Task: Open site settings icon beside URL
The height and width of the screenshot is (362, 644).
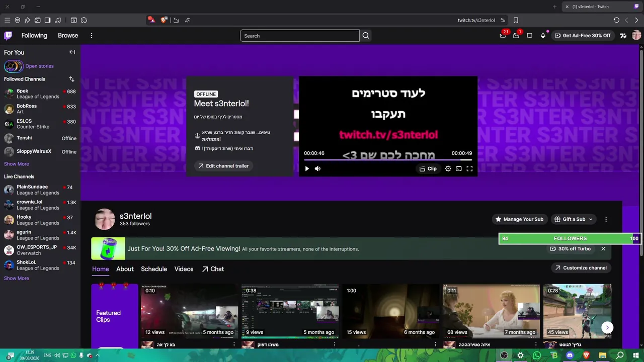Action: click(x=503, y=20)
